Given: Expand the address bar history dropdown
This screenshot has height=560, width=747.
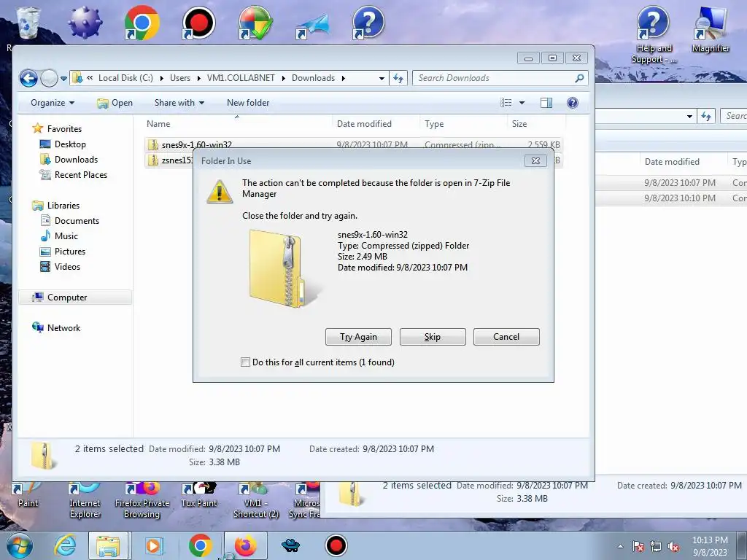Looking at the screenshot, I should pyautogui.click(x=382, y=78).
